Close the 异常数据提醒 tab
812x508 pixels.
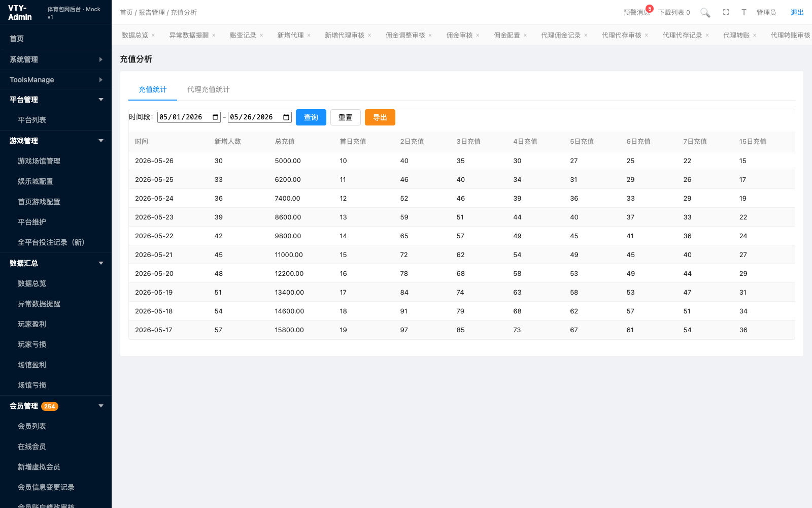[x=214, y=36]
